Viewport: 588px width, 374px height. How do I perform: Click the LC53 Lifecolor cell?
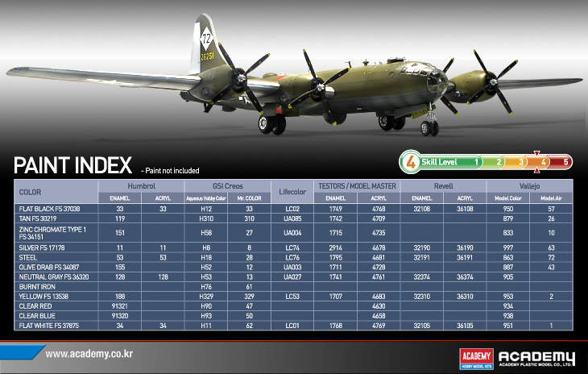pyautogui.click(x=292, y=297)
